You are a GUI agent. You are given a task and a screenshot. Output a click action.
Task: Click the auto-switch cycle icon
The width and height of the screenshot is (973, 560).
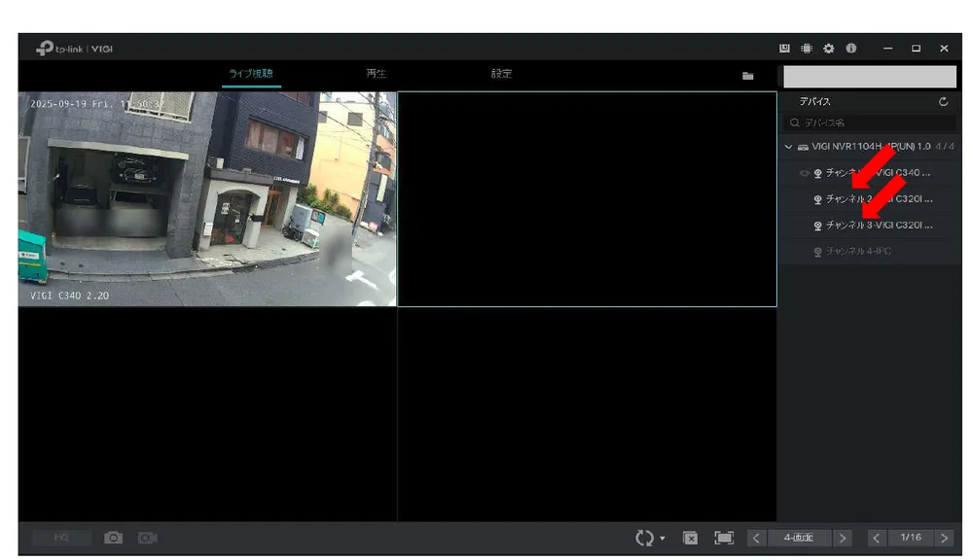coord(645,538)
